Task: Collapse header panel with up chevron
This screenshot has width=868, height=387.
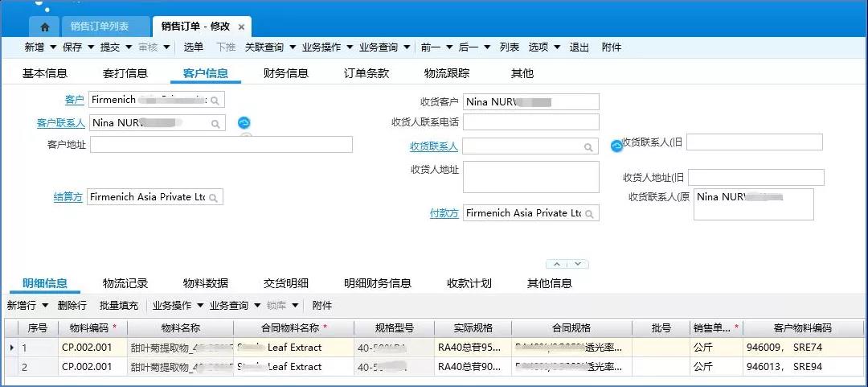Action: 557,264
